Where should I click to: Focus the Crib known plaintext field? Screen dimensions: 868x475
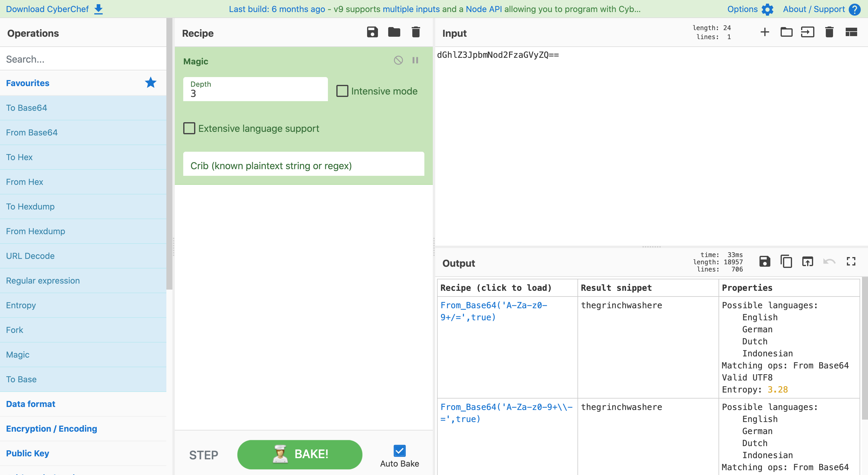[303, 165]
